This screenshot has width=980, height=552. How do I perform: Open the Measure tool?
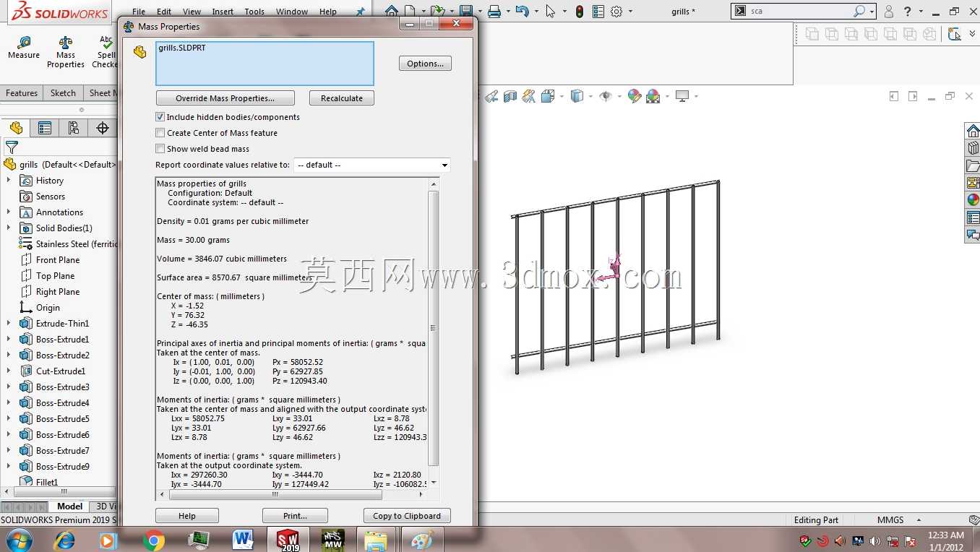click(x=24, y=48)
